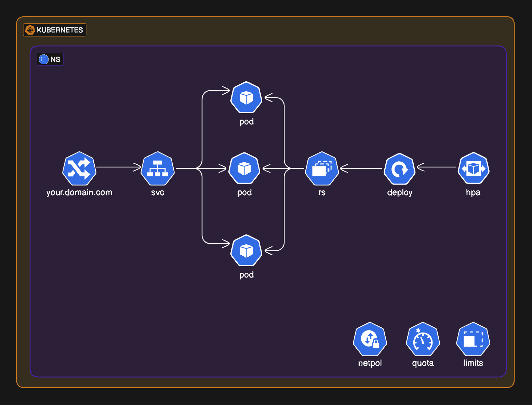This screenshot has width=532, height=405.
Task: Click the blue NS namespace icon
Action: tap(44, 59)
